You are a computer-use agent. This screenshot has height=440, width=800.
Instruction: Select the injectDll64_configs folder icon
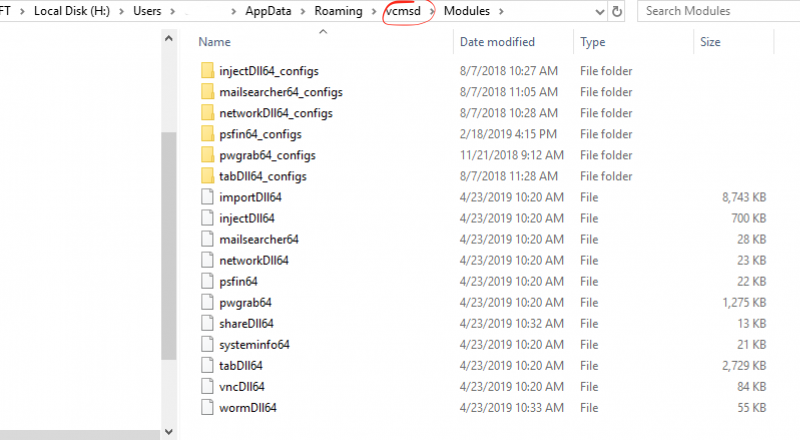click(207, 70)
